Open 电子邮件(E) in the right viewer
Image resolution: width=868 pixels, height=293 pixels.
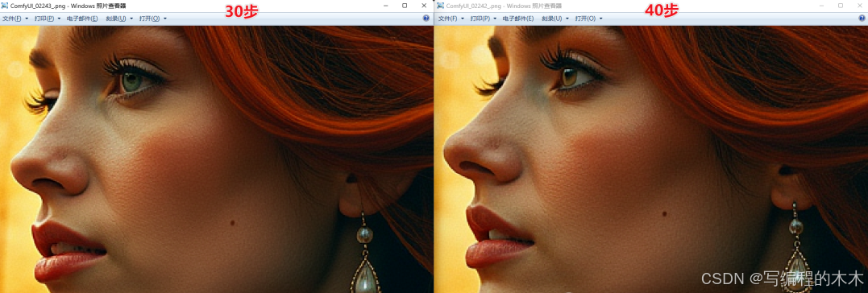coord(518,19)
